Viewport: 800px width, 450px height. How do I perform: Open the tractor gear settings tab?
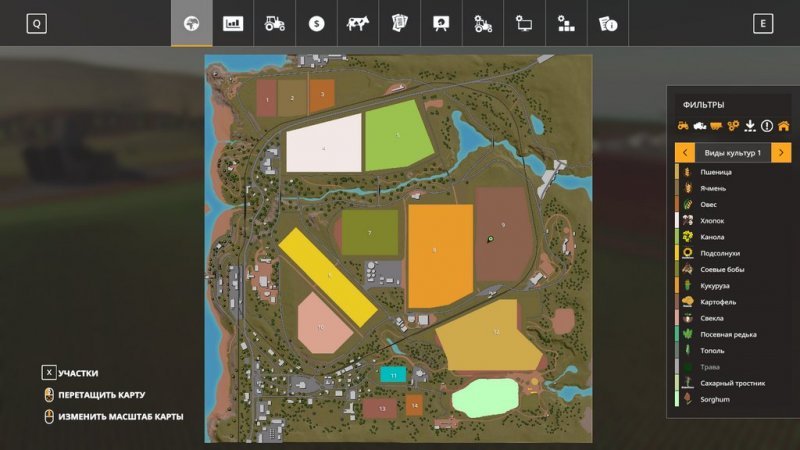pyautogui.click(x=483, y=23)
